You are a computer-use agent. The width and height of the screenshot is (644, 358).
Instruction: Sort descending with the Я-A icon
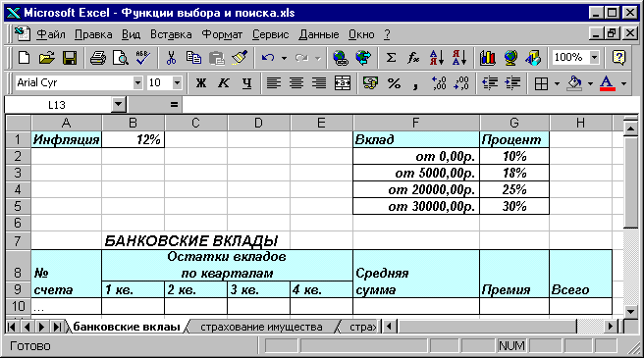459,58
